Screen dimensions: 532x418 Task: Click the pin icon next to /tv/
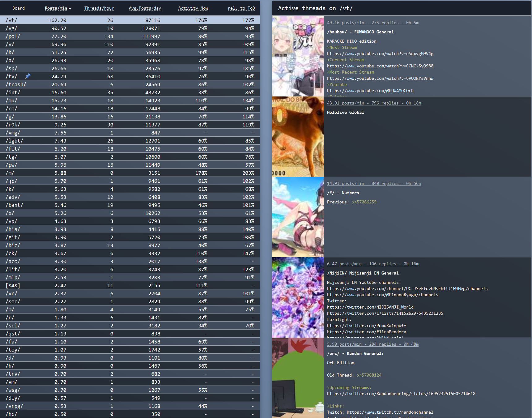pyautogui.click(x=28, y=76)
